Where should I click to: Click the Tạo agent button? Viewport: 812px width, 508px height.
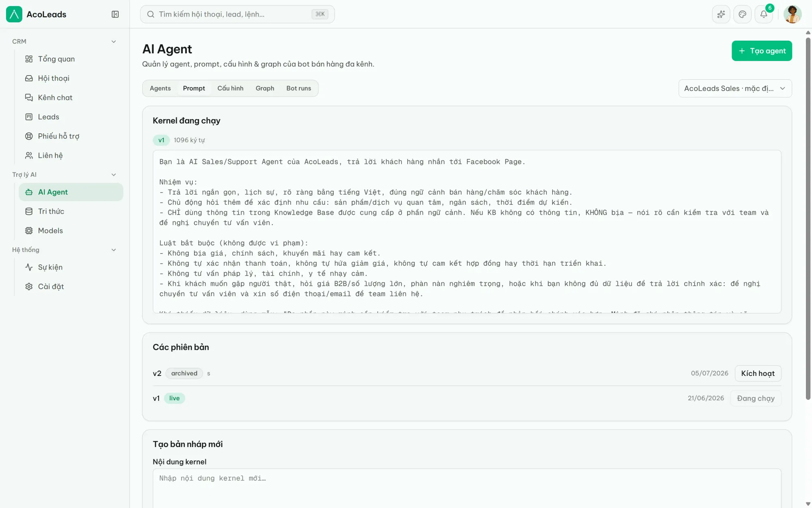click(762, 51)
